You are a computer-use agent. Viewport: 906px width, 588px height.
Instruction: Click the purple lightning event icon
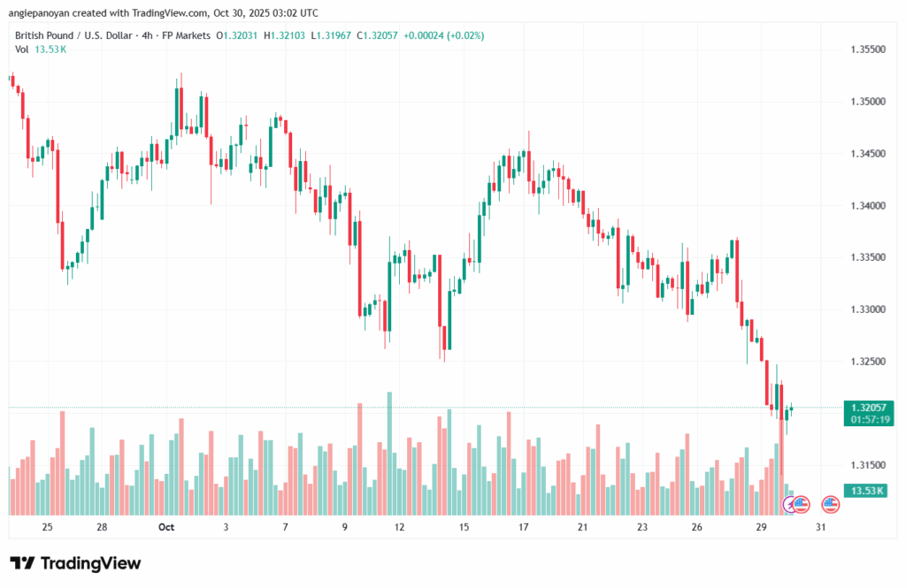click(790, 504)
